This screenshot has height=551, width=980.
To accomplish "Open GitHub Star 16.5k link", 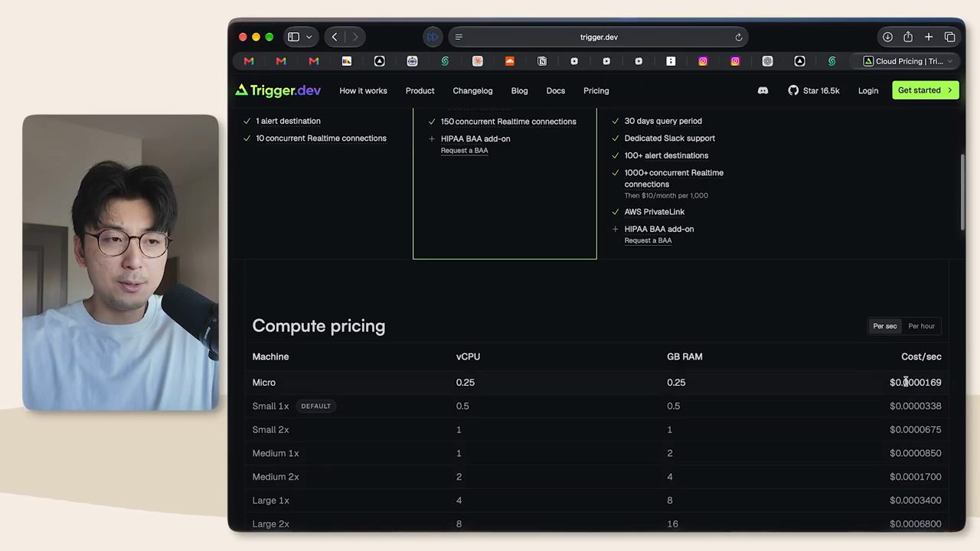I will [813, 90].
